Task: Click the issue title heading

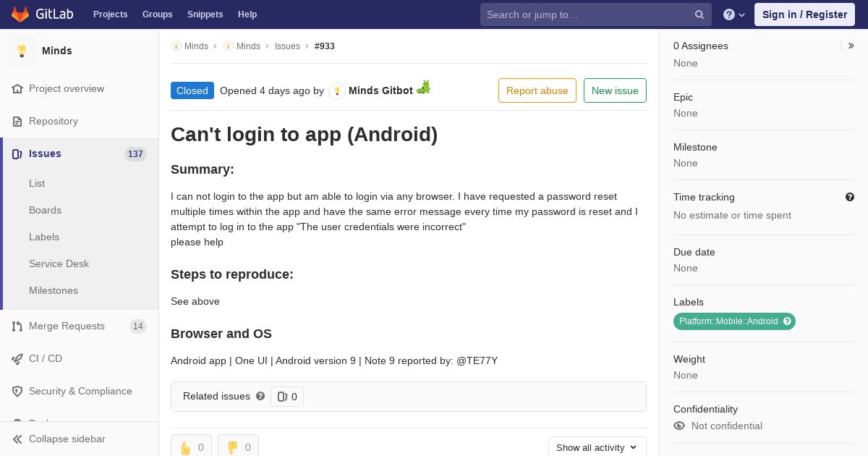Action: [x=305, y=135]
